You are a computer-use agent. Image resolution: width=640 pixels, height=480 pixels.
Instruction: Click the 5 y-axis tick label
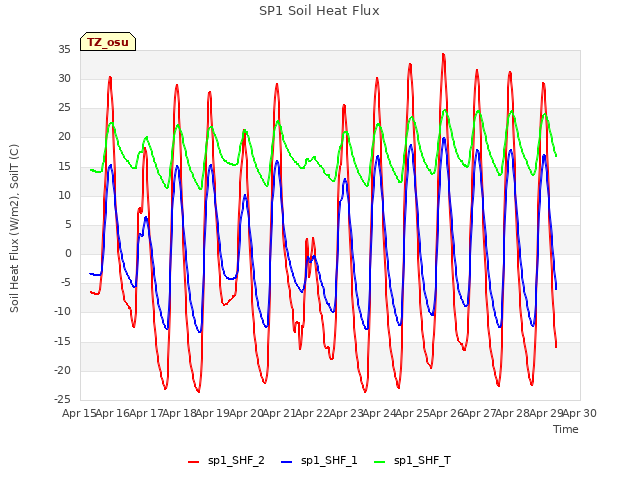[x=68, y=224]
